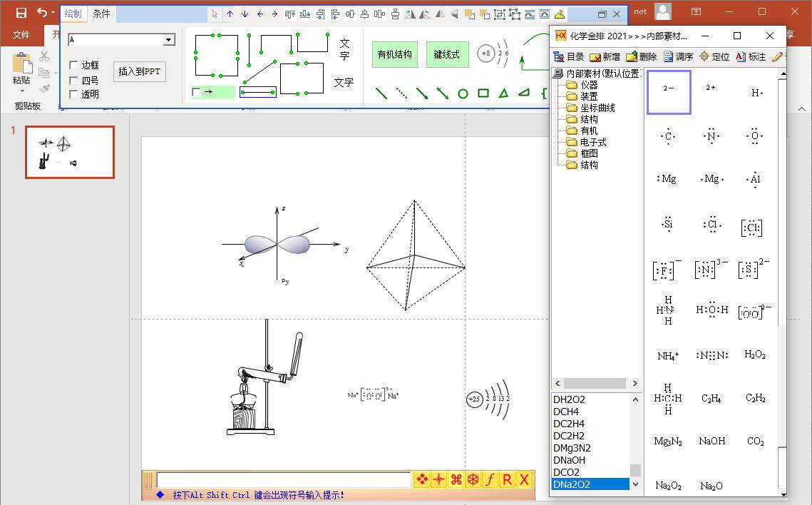Click the red diamond cluster symbol button

pos(422,479)
